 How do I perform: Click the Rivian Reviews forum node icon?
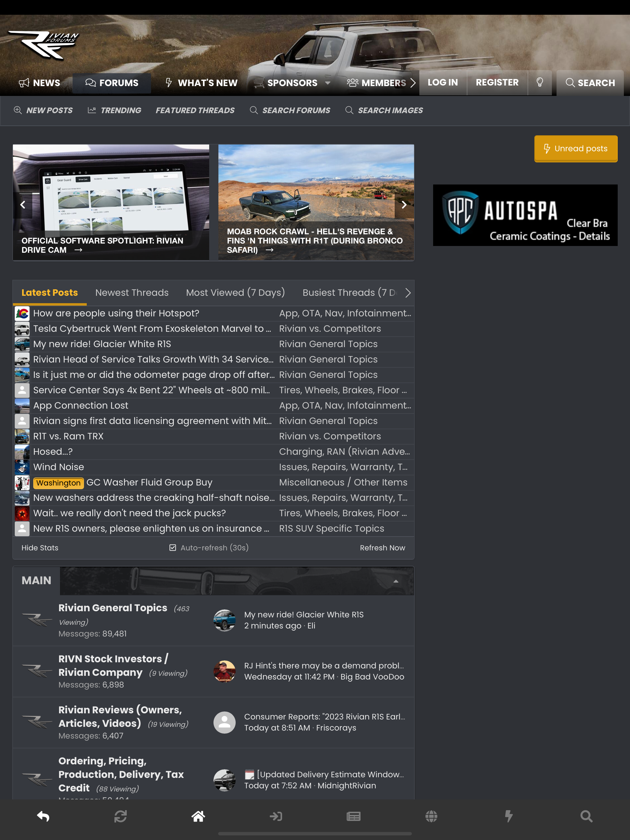pyautogui.click(x=37, y=722)
